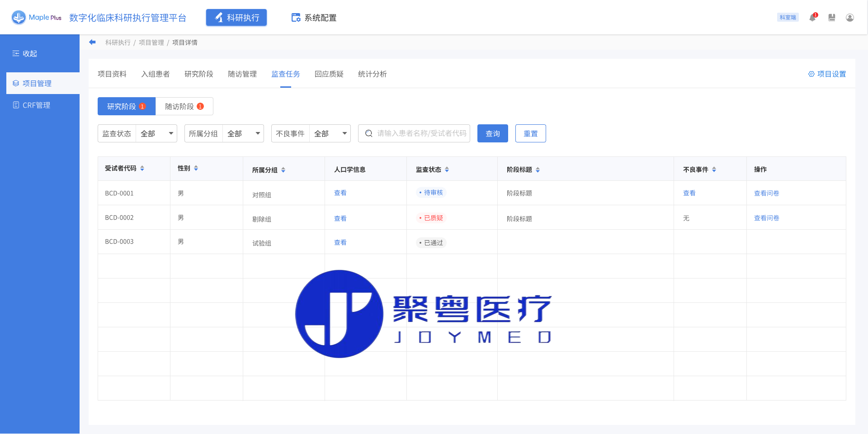Image resolution: width=868 pixels, height=434 pixels.
Task: Open 系统配置 in top navigation
Action: click(314, 18)
